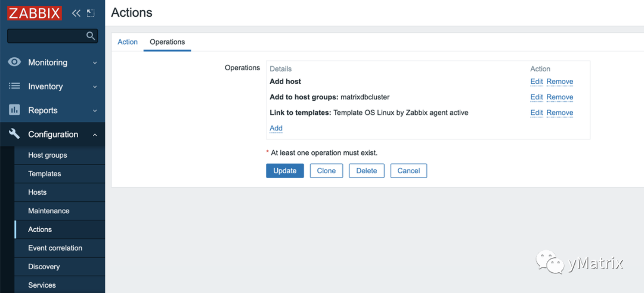Click the Configuration wrench icon
The height and width of the screenshot is (293, 644).
click(x=14, y=134)
